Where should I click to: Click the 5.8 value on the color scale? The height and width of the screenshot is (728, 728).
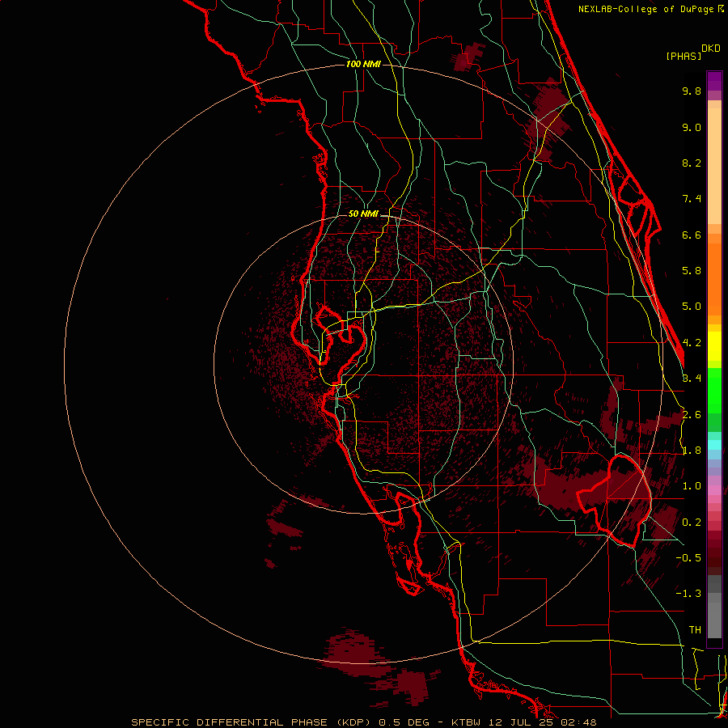[x=692, y=271]
